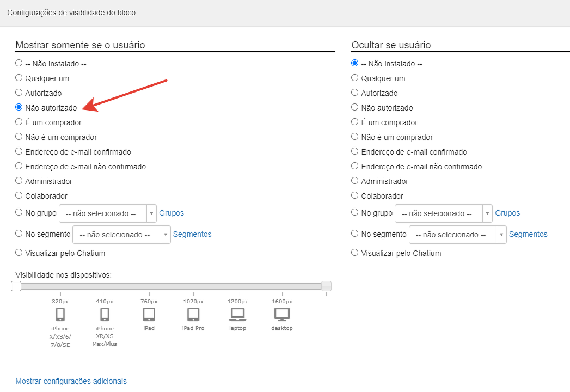Click 'Mostrar configurações adicionais' link

[x=71, y=381]
